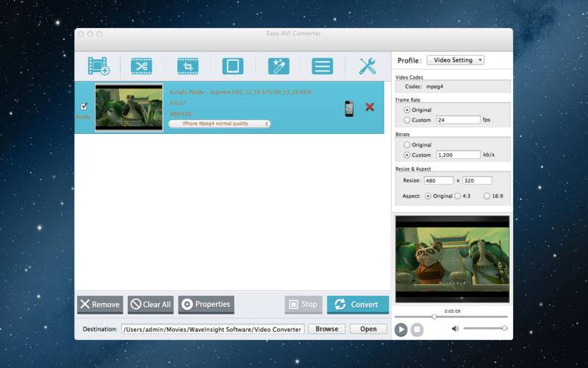588x368 pixels.
Task: Play the preview video
Action: point(401,330)
